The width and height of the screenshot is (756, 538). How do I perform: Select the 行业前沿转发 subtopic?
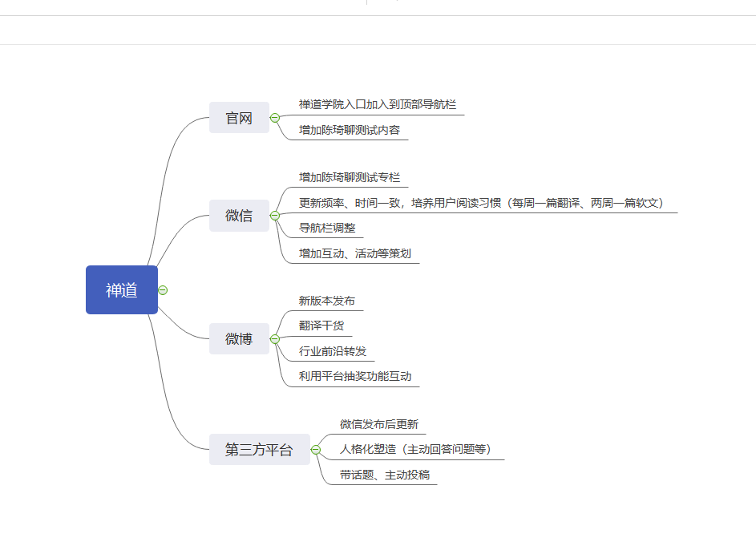[x=333, y=351]
